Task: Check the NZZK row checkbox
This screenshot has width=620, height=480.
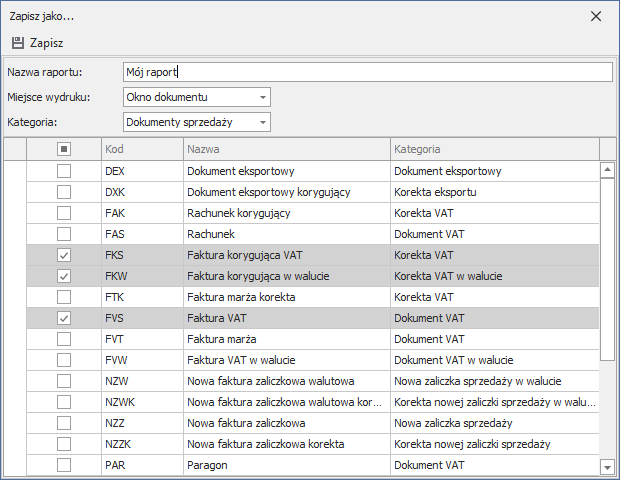Action: [x=64, y=444]
